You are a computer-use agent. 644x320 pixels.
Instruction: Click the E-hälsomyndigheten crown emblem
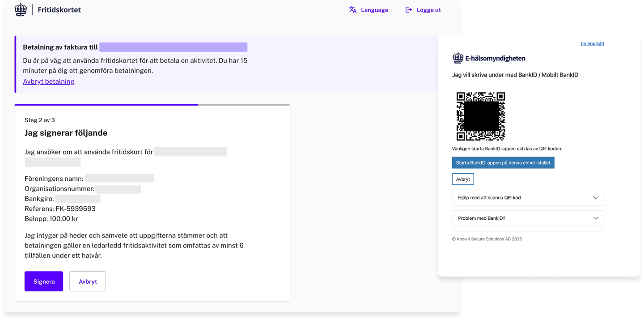click(x=458, y=58)
